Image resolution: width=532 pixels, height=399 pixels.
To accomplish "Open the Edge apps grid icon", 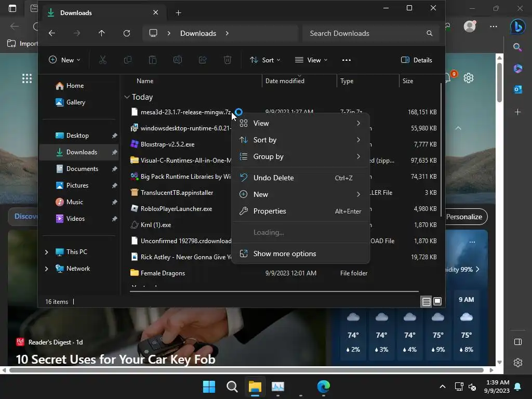I will pos(27,78).
